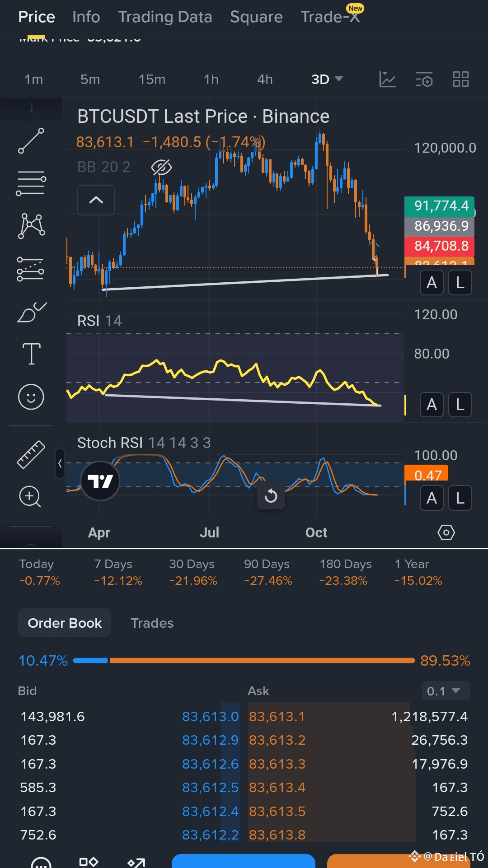Open the horizontal lines drawing tool

pyautogui.click(x=31, y=183)
